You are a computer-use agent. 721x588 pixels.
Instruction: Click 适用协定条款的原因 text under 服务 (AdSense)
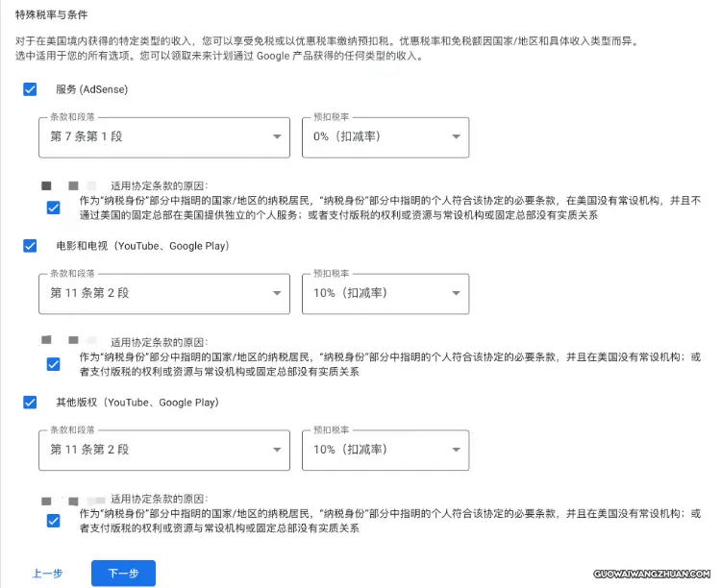pos(159,185)
